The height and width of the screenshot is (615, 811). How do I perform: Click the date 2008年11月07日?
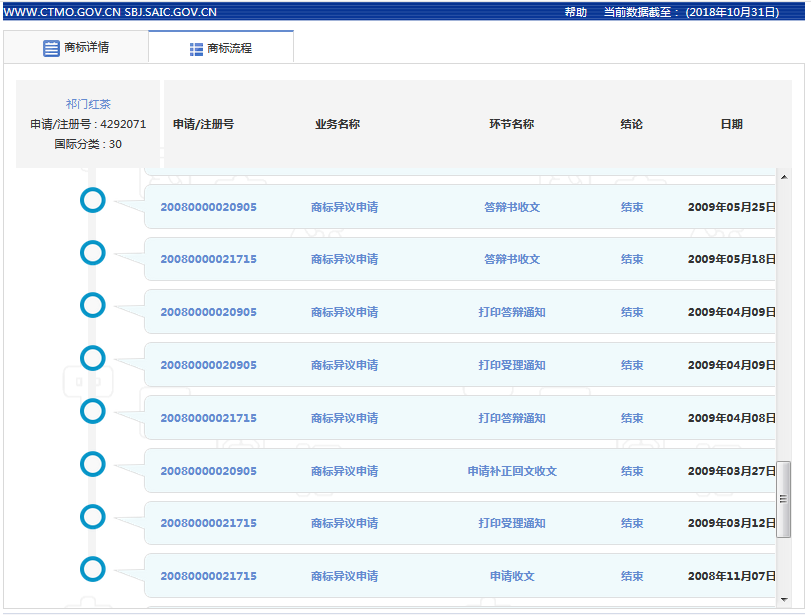[x=731, y=576]
